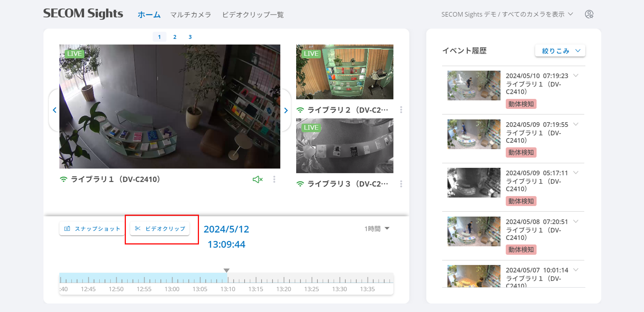Image resolution: width=644 pixels, height=312 pixels.
Task: Click the LIVE badge on ライブラリ1 view
Action: click(74, 54)
